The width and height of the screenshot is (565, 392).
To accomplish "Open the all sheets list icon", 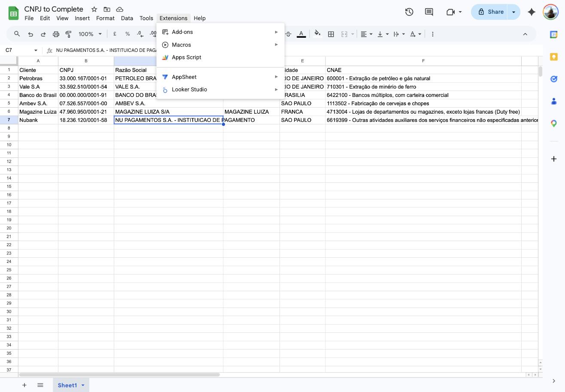I will tap(40, 385).
